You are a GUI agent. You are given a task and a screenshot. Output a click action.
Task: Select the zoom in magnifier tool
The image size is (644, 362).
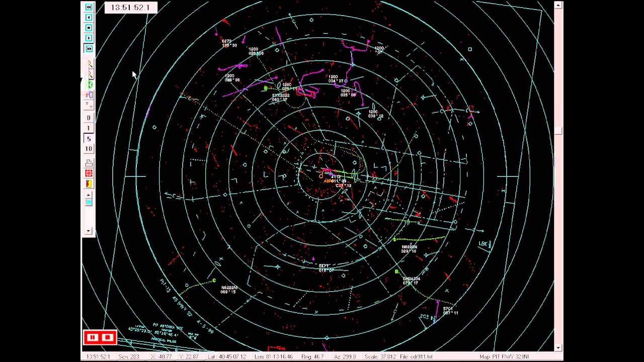pyautogui.click(x=90, y=65)
